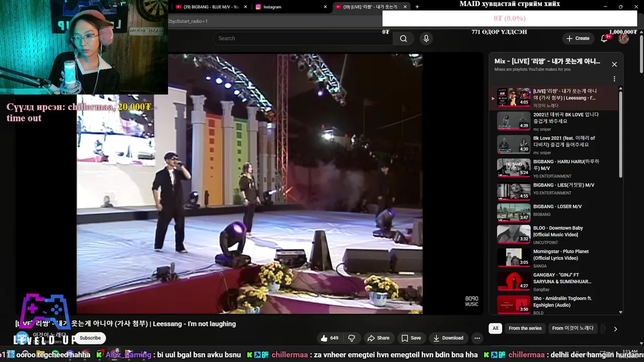Play BIGBANG - LIES M/V
644x362 pixels.
(x=553, y=192)
